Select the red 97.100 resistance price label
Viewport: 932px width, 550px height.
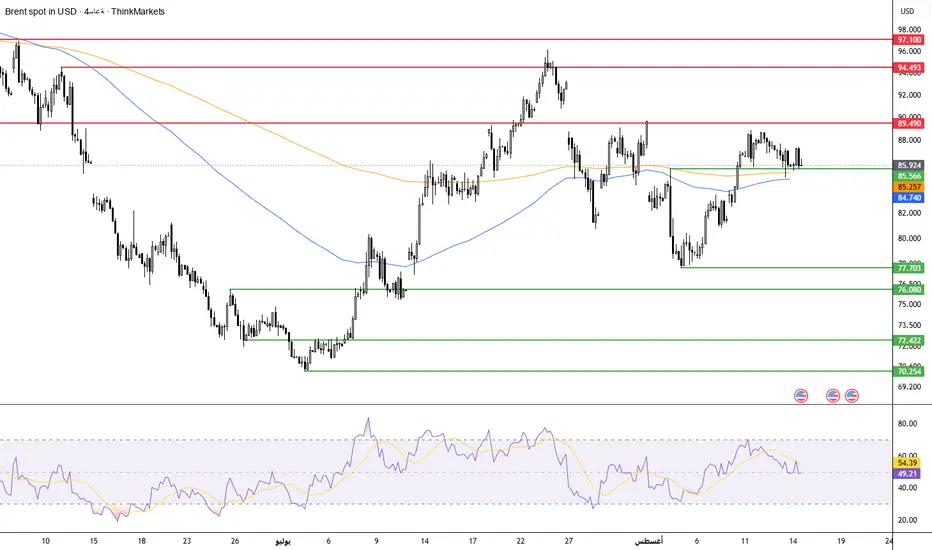tap(909, 40)
